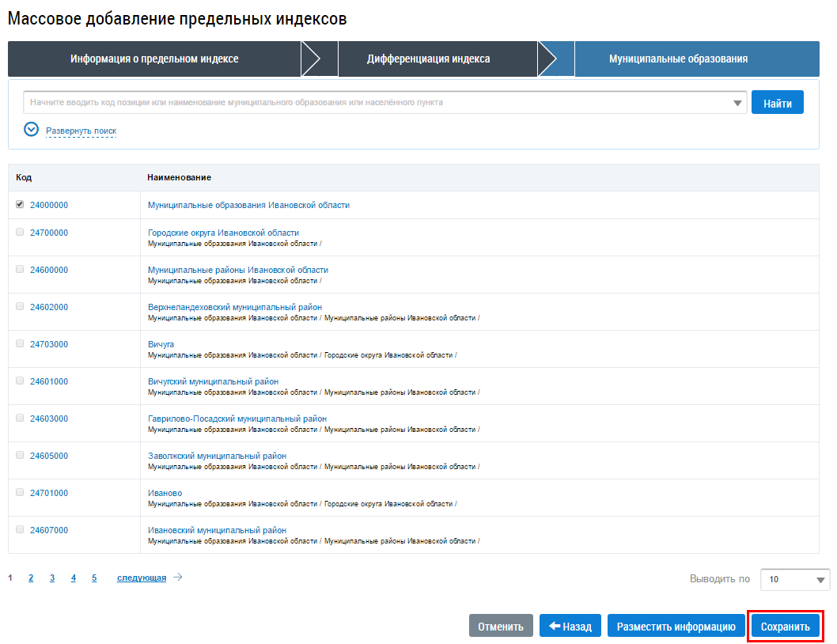This screenshot has width=837, height=644.
Task: Go to Дифференциация индекса step
Action: (x=428, y=59)
